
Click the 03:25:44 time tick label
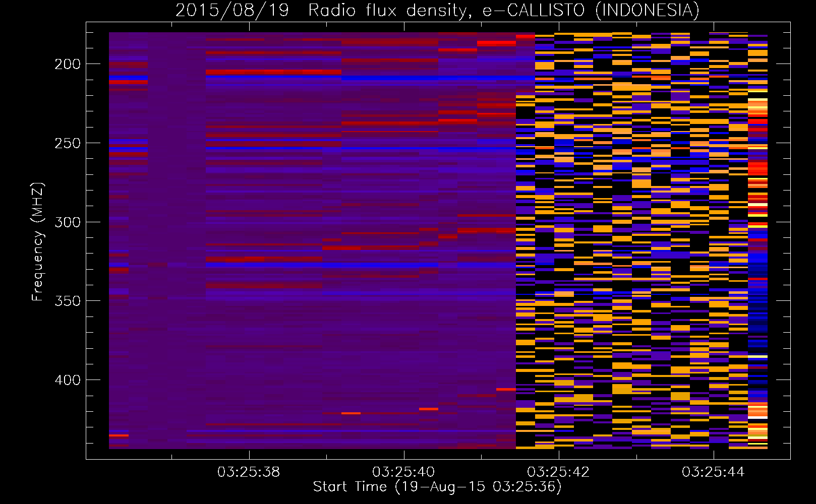click(x=713, y=472)
